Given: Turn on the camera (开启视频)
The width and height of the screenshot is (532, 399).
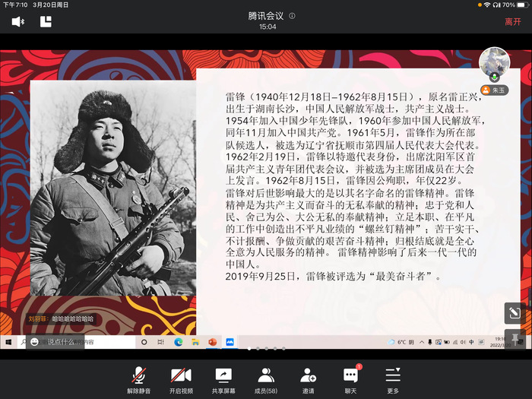Looking at the screenshot, I should tap(181, 378).
